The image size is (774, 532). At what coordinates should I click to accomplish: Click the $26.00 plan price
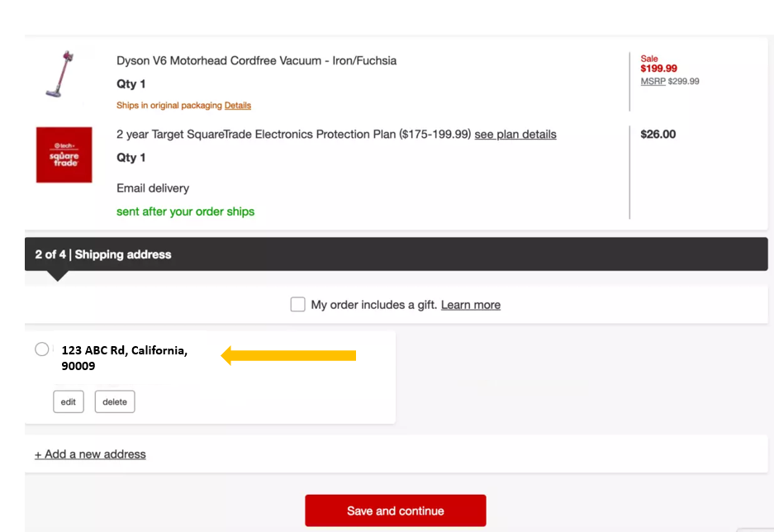[x=658, y=134]
